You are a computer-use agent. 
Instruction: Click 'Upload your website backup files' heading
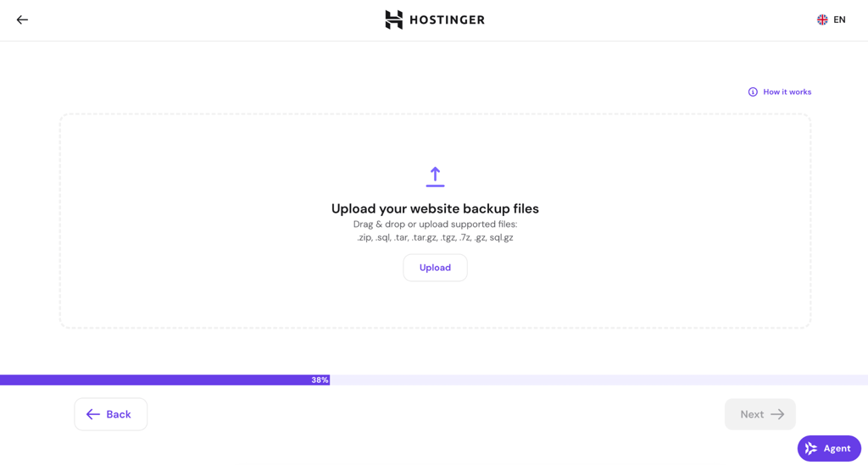435,208
